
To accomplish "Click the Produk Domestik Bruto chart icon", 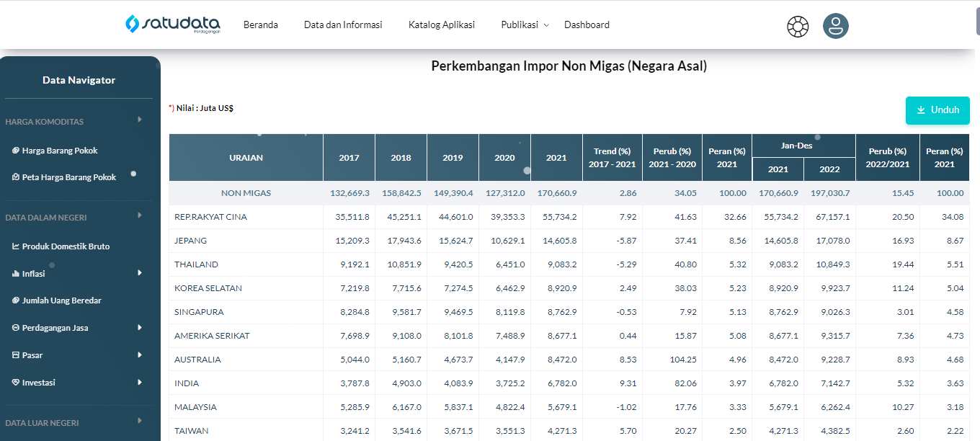I will pyautogui.click(x=16, y=246).
